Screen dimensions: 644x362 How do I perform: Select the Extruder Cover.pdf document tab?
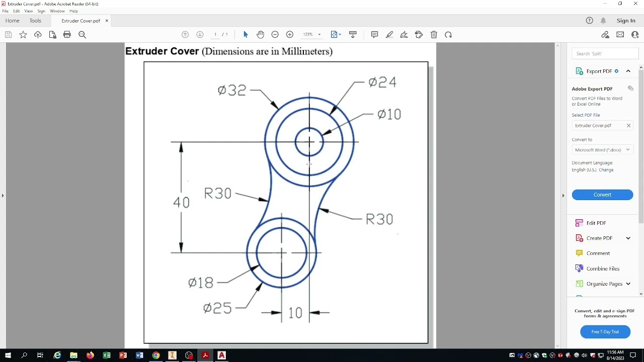pos(80,21)
